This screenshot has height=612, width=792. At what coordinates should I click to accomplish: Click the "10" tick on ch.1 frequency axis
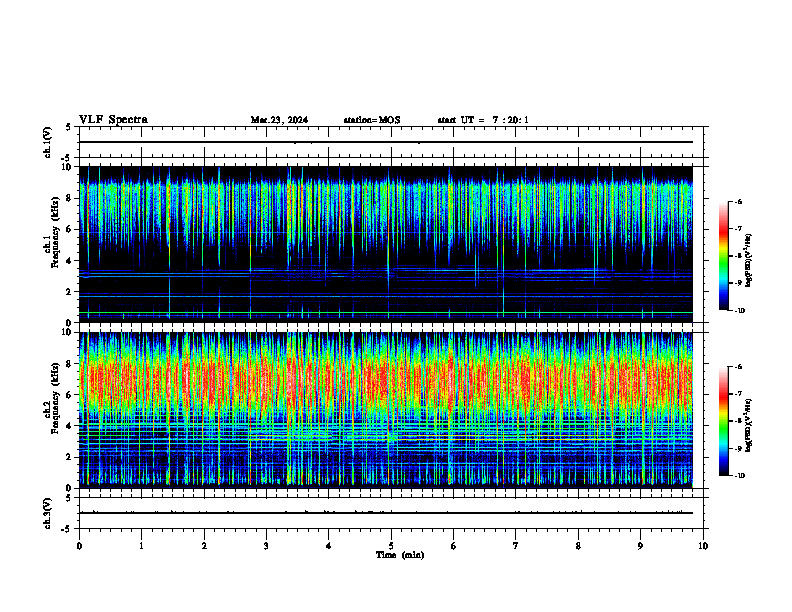click(68, 167)
